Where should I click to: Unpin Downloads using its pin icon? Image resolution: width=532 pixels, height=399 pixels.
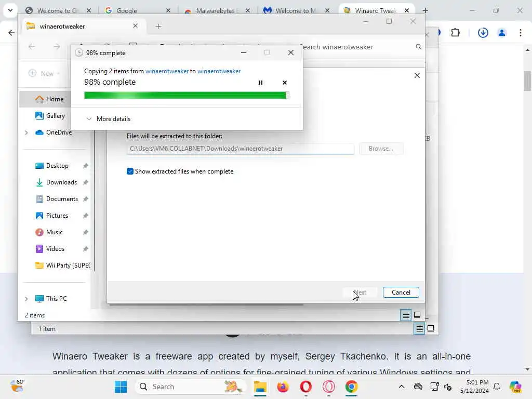86,182
